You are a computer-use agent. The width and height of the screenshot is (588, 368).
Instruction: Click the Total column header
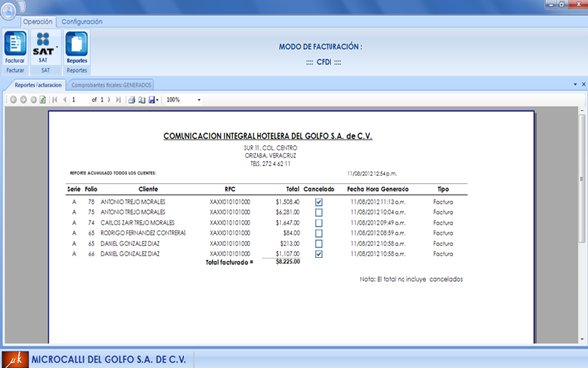point(292,189)
